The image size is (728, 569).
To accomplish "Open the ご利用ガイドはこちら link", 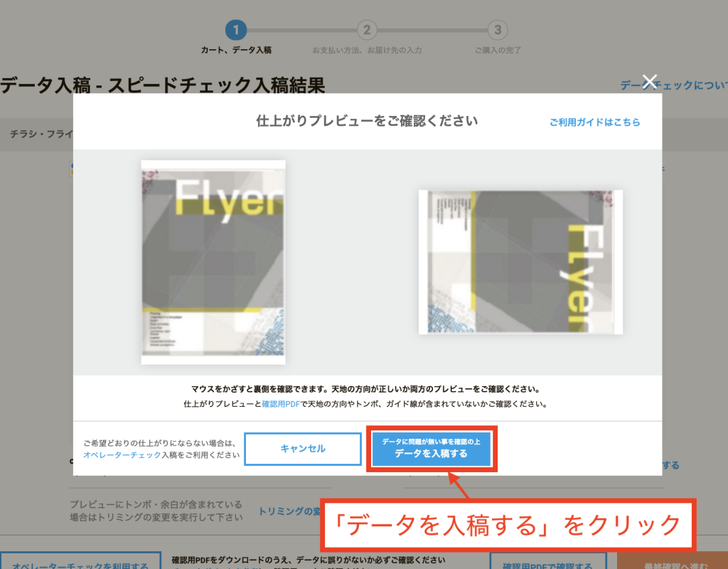I will point(594,122).
